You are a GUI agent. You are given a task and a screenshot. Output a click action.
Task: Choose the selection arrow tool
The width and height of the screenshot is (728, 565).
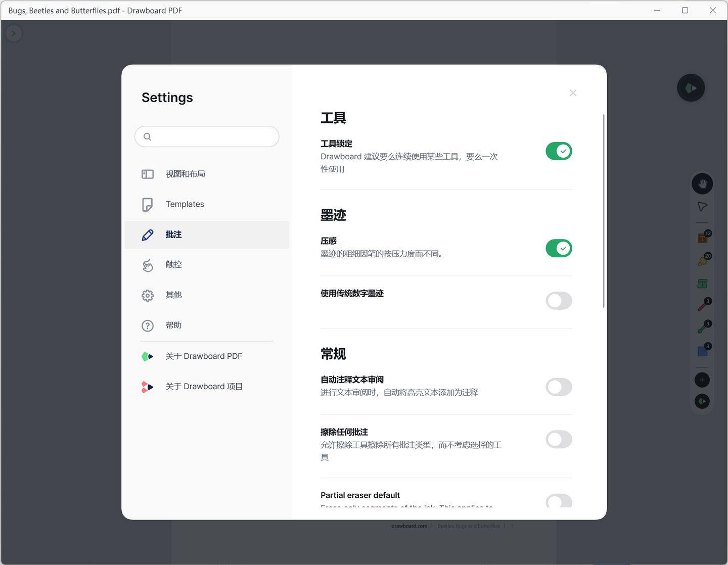pos(702,207)
